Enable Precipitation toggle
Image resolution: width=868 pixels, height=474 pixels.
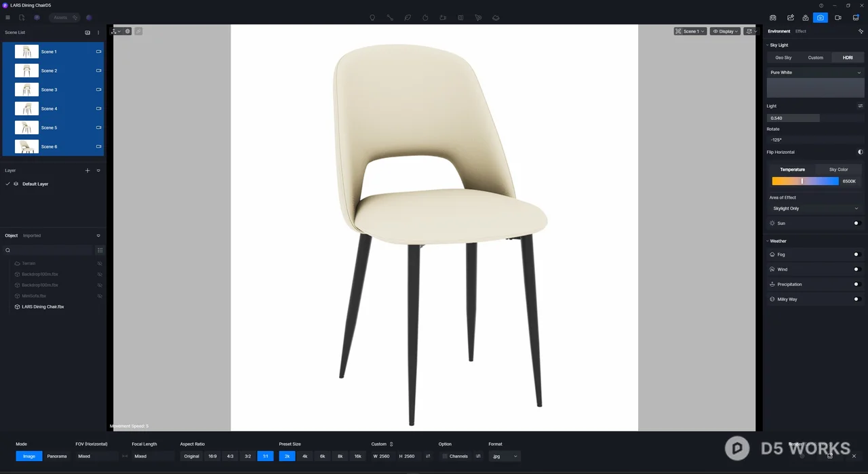(856, 284)
